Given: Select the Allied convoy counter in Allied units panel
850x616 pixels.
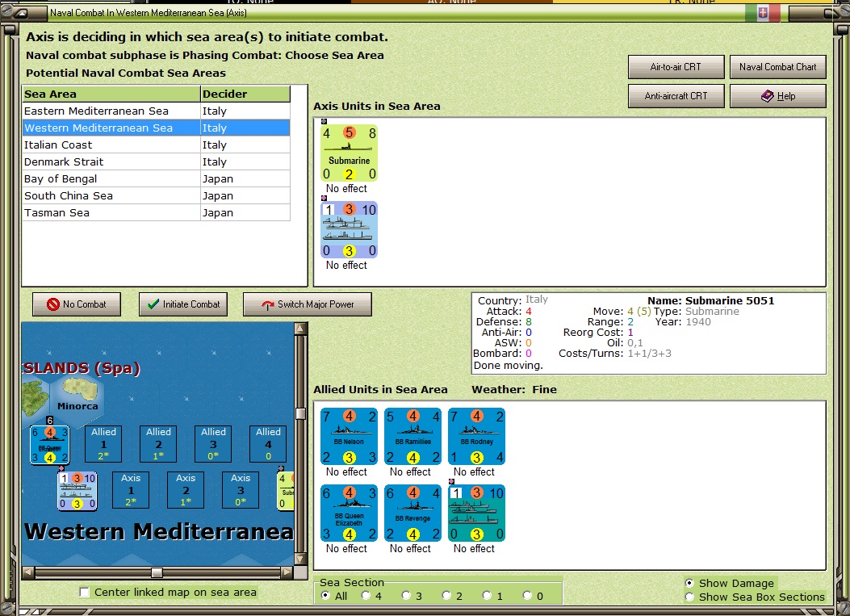Looking at the screenshot, I should pos(476,513).
